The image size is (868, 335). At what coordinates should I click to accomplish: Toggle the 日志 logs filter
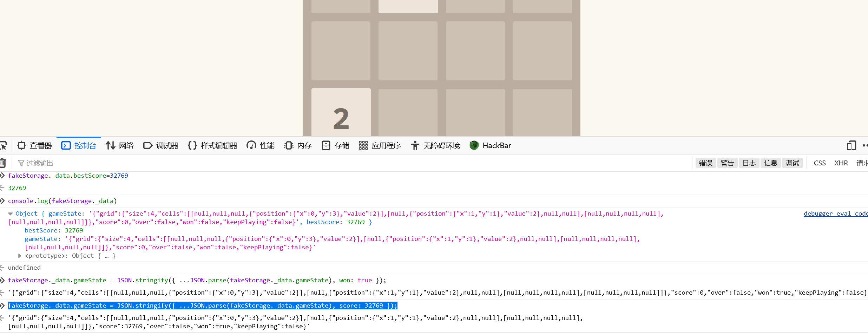[749, 163]
